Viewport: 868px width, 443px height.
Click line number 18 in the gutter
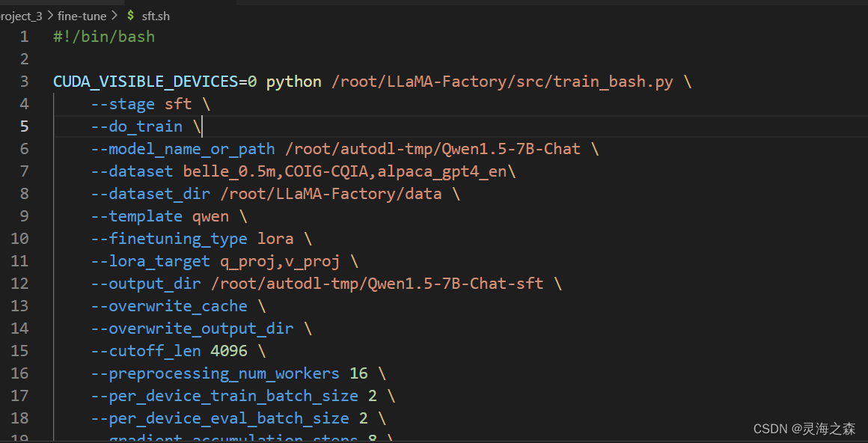(19, 418)
